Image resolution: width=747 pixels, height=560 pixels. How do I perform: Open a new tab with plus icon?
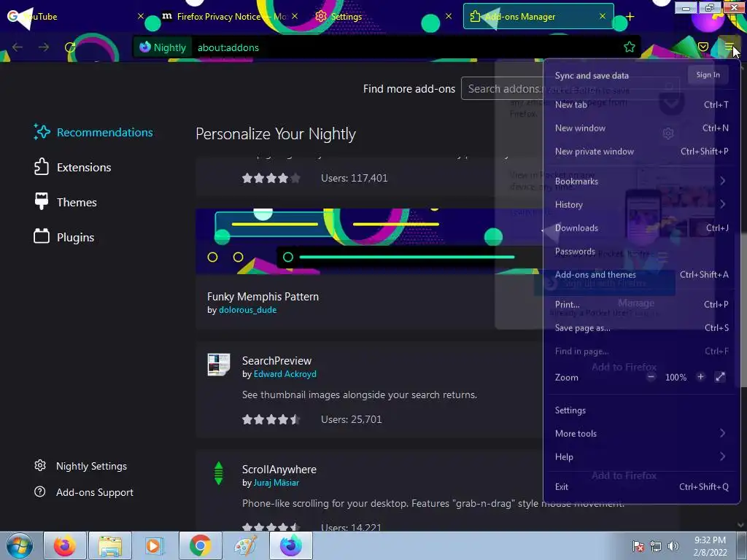click(630, 17)
